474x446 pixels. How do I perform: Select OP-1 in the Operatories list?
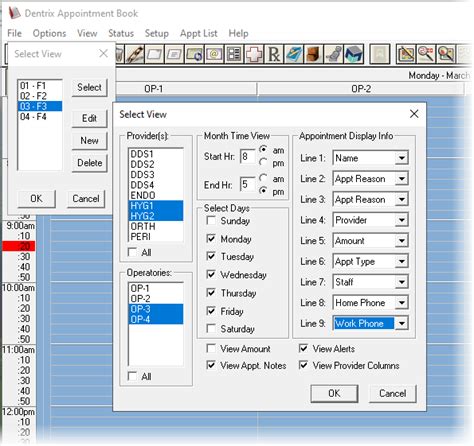click(155, 288)
